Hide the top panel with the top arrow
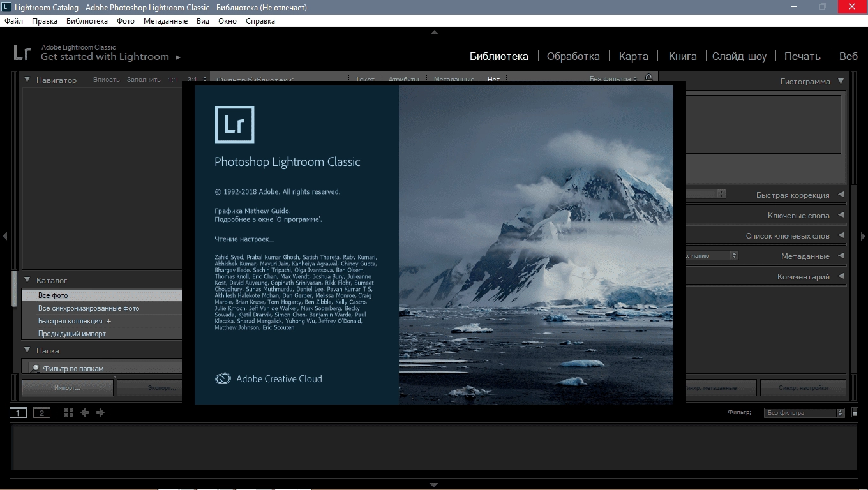The image size is (868, 490). pos(434,32)
